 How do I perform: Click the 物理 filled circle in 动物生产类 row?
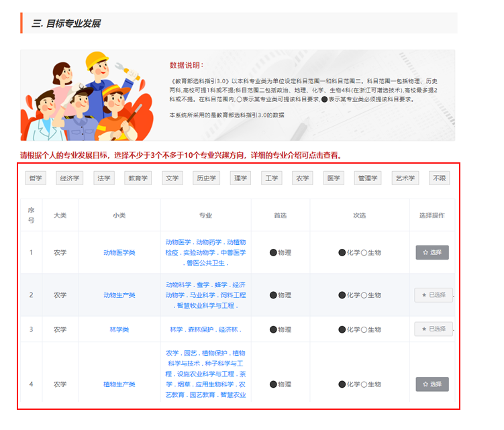point(273,295)
